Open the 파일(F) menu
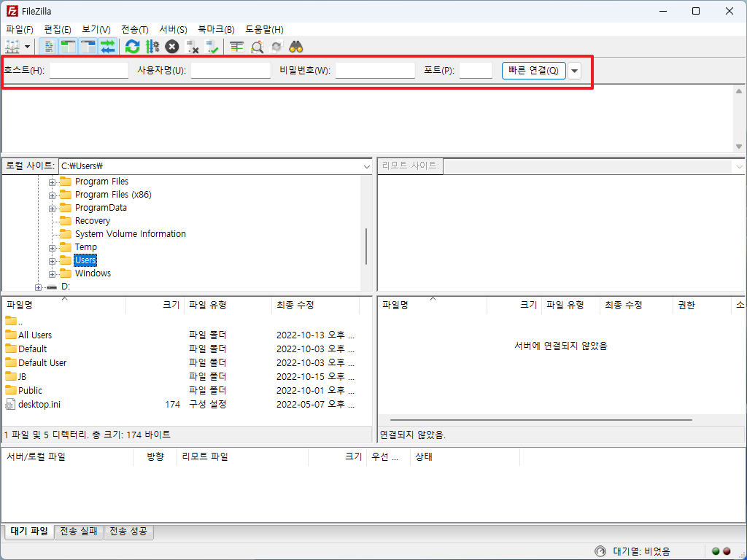Viewport: 747px width, 560px height. [x=20, y=29]
